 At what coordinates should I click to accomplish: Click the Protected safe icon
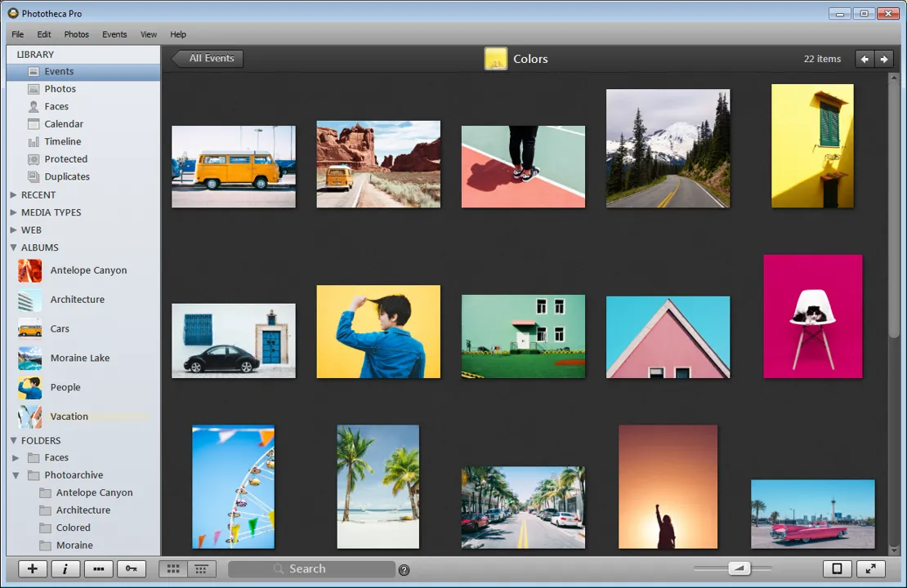tap(34, 159)
